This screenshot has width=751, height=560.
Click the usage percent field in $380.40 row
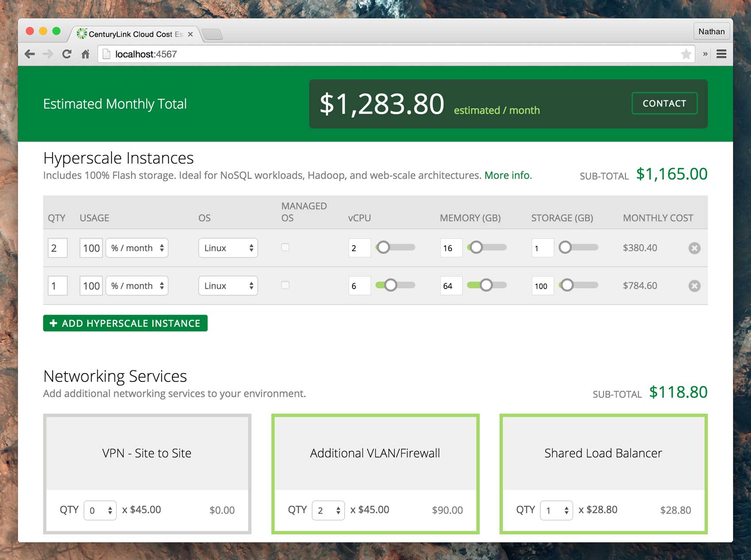(91, 248)
